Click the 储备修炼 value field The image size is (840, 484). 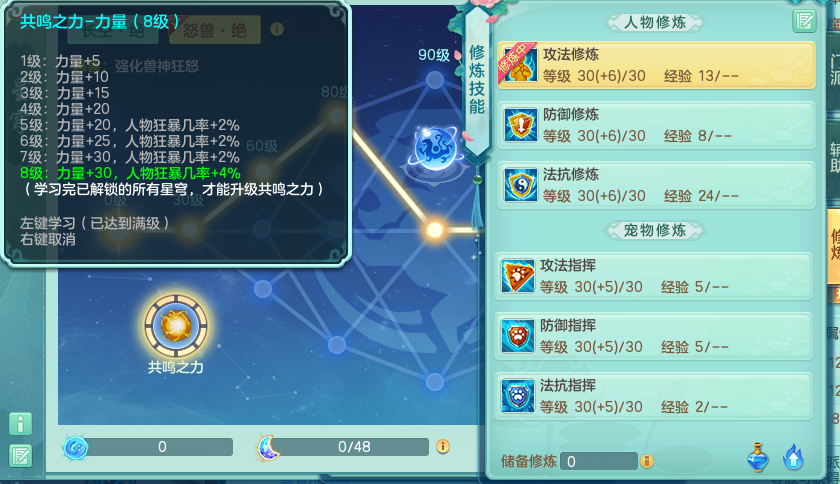(x=598, y=461)
